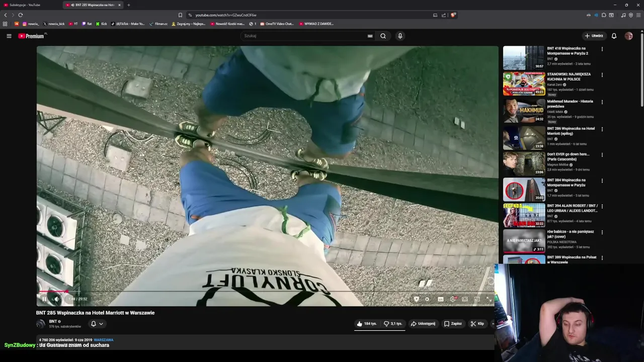This screenshot has width=644, height=362.
Task: Open BNT 286 Hotel Marriott epilog video
Action: click(x=524, y=137)
